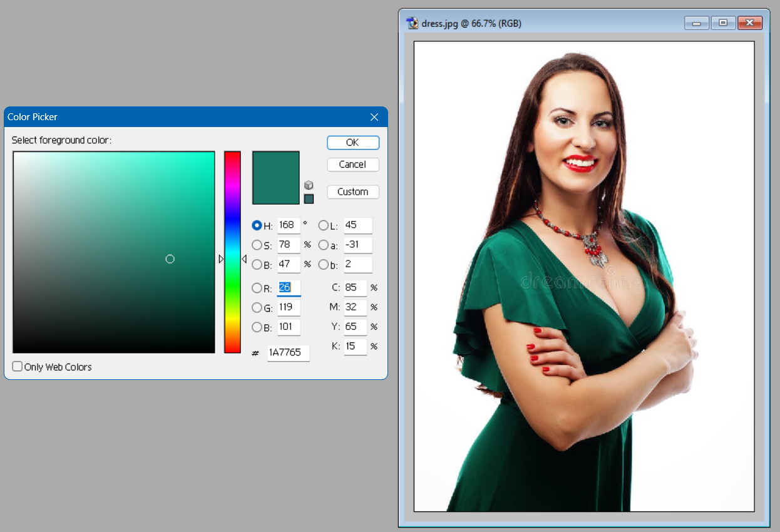Click the left hue slider arrow
The image size is (780, 532).
tap(221, 259)
